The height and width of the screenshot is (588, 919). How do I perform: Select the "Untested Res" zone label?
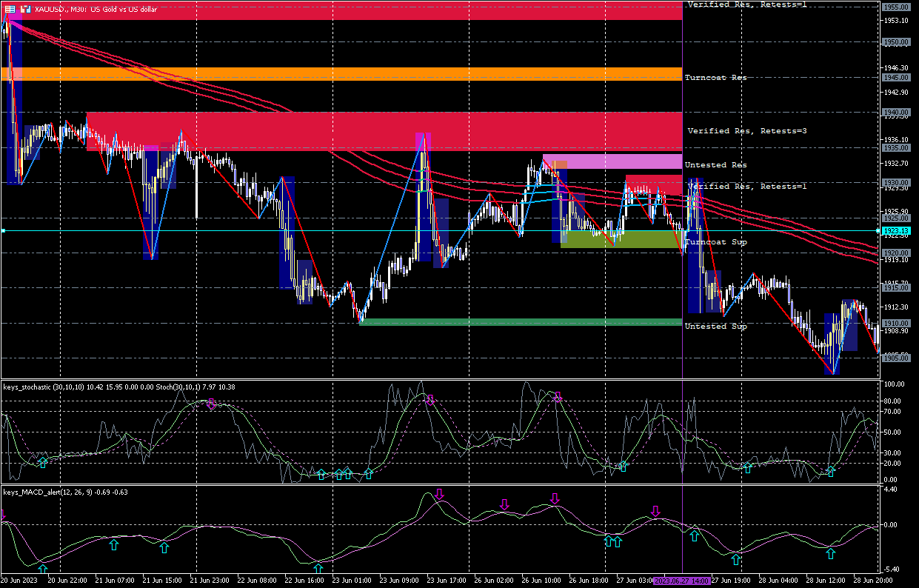coord(715,165)
